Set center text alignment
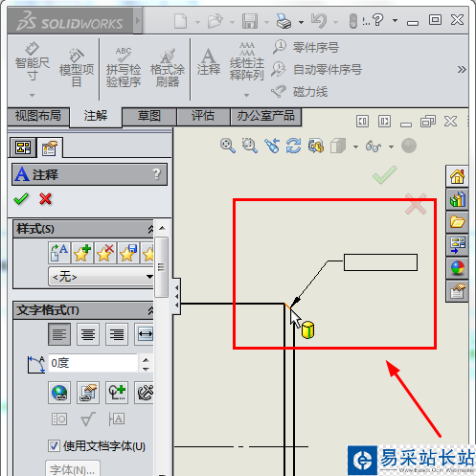Viewport: 476px width, 476px height. pos(88,334)
